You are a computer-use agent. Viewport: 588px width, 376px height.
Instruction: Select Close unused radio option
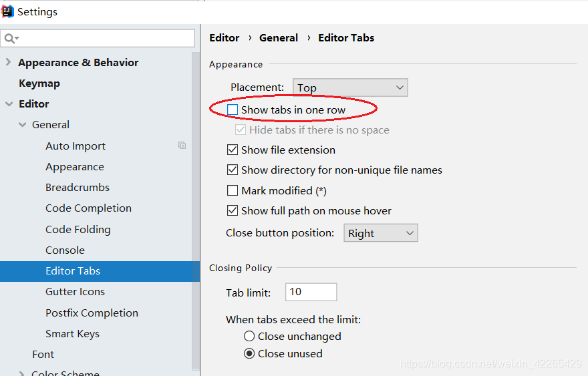tap(249, 353)
